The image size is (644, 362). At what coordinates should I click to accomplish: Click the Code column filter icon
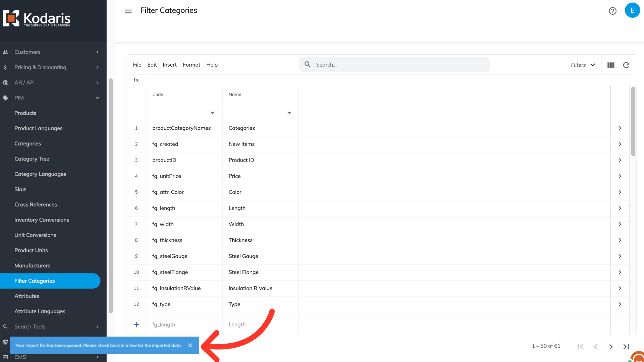tap(213, 112)
